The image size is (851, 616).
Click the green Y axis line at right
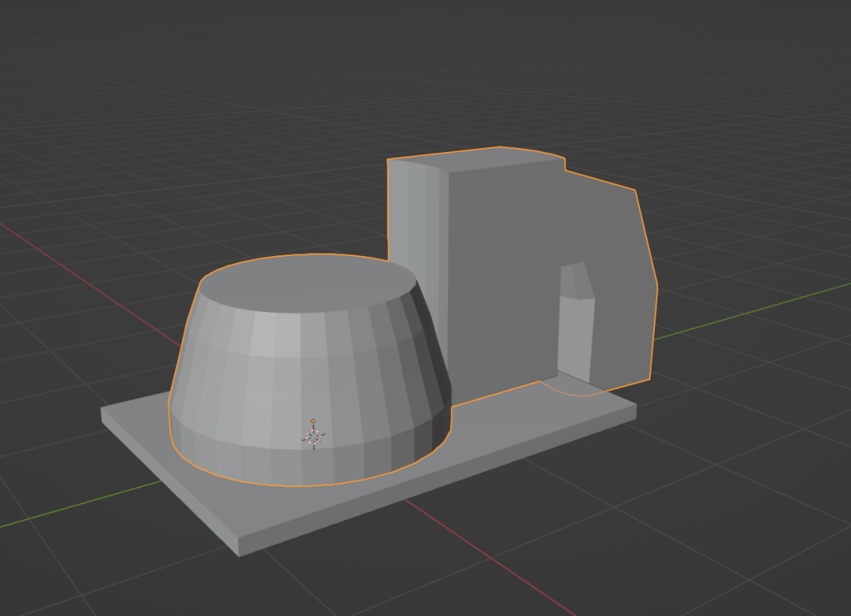(748, 312)
